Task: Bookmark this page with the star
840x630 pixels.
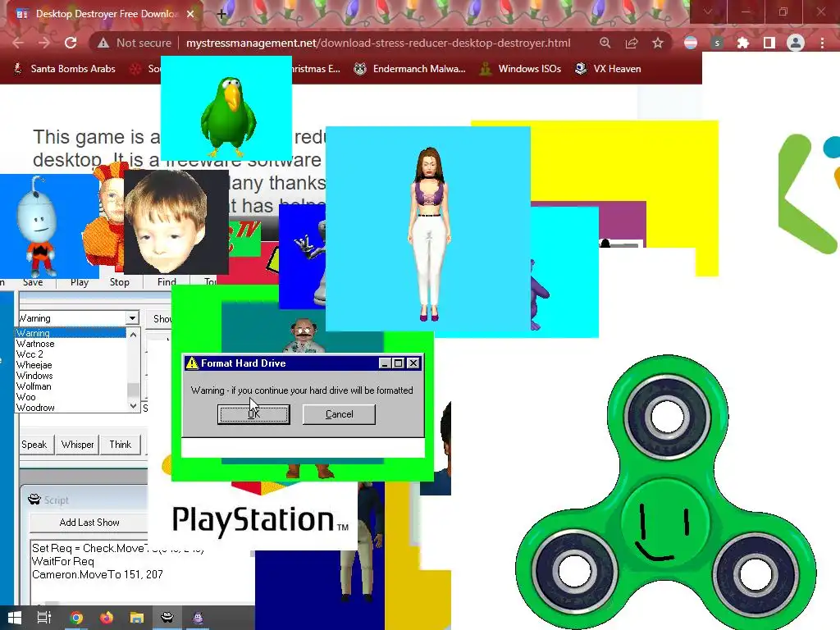Action: (658, 43)
